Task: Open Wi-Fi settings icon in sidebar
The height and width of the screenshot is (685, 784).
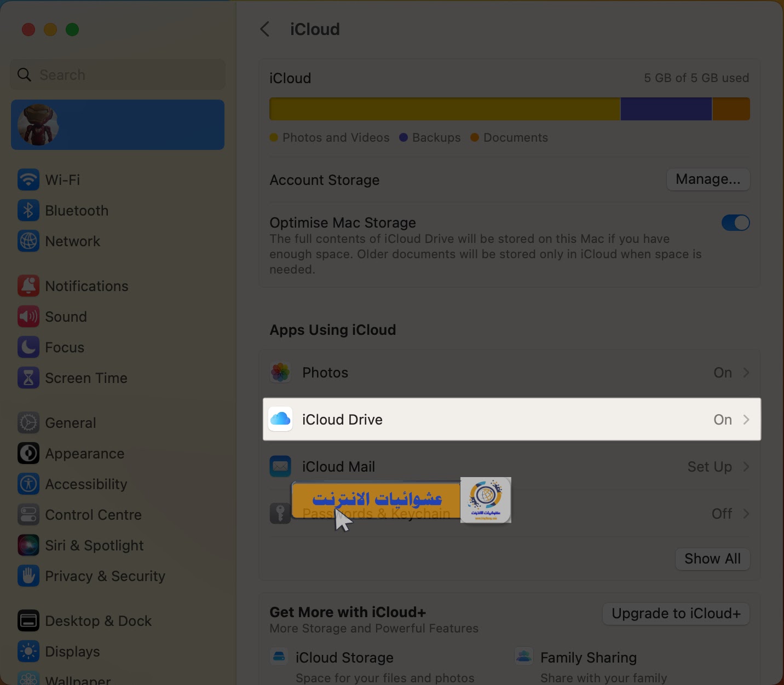Action: [28, 179]
